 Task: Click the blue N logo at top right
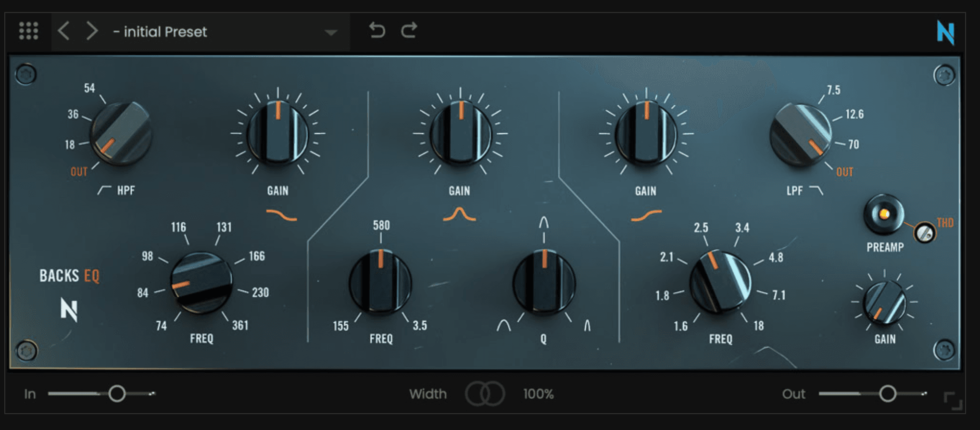pyautogui.click(x=945, y=32)
